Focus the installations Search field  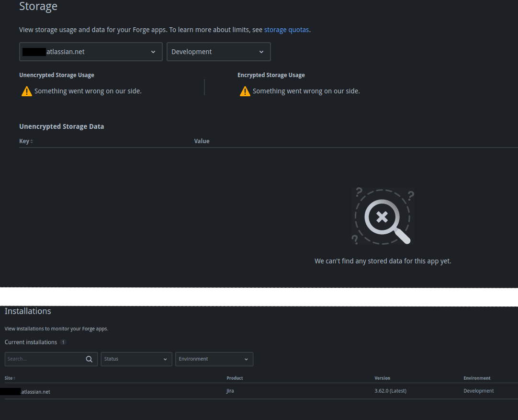pyautogui.click(x=51, y=359)
